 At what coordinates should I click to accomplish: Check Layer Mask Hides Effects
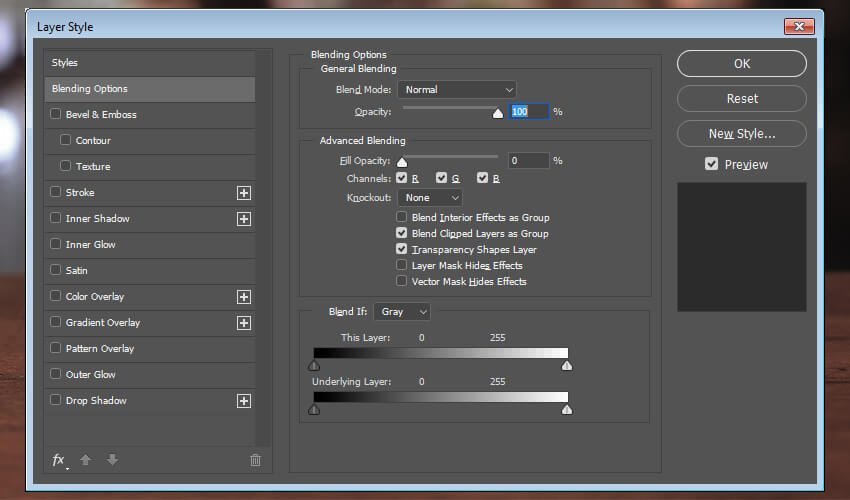[402, 265]
